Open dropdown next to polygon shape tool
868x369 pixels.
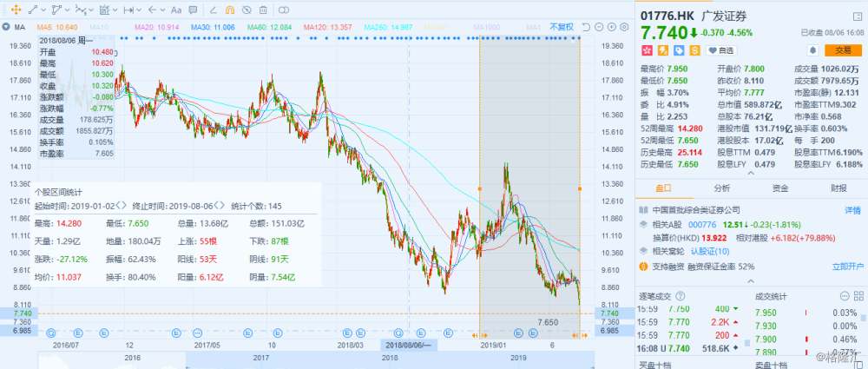[68, 10]
